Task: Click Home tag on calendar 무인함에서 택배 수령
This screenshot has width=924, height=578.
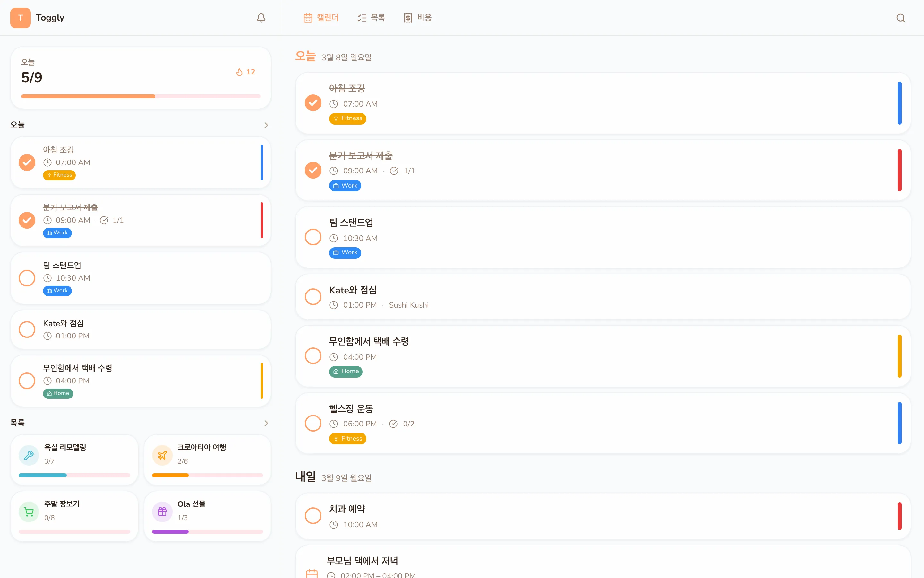Action: (x=346, y=372)
